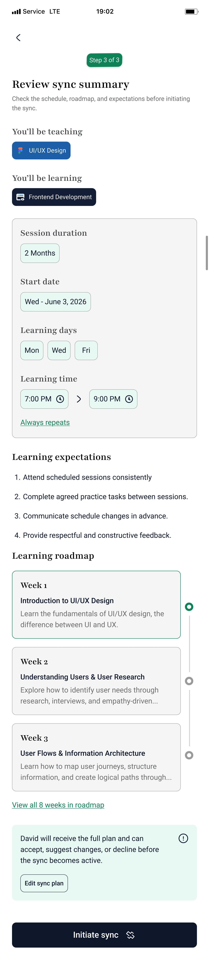The width and height of the screenshot is (210, 980).
Task: Click the Edit sync plan button
Action: pyautogui.click(x=44, y=883)
